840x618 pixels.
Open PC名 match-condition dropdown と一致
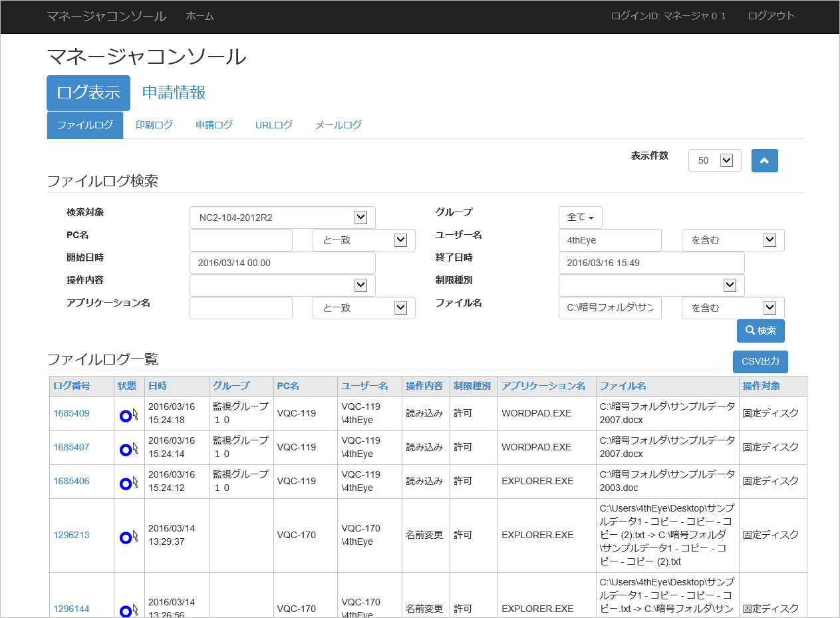click(364, 240)
